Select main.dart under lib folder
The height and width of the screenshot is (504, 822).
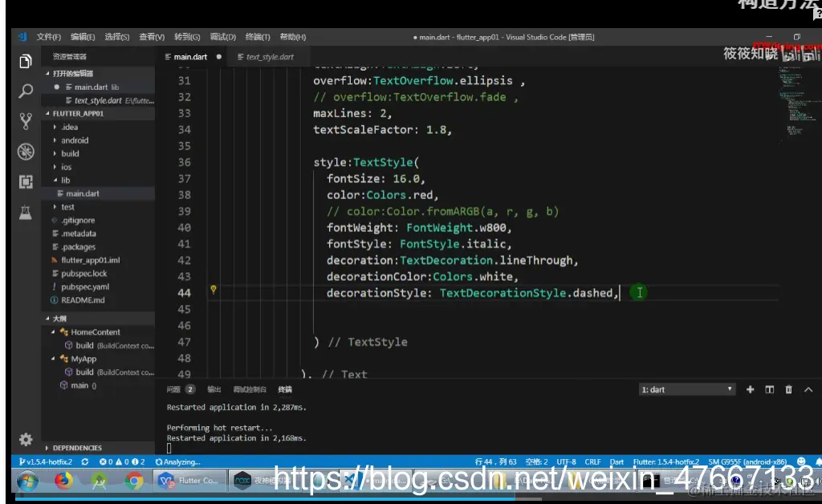(83, 193)
